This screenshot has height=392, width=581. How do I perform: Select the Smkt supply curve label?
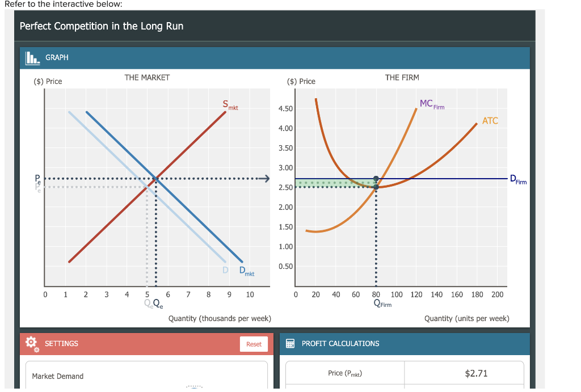point(227,104)
